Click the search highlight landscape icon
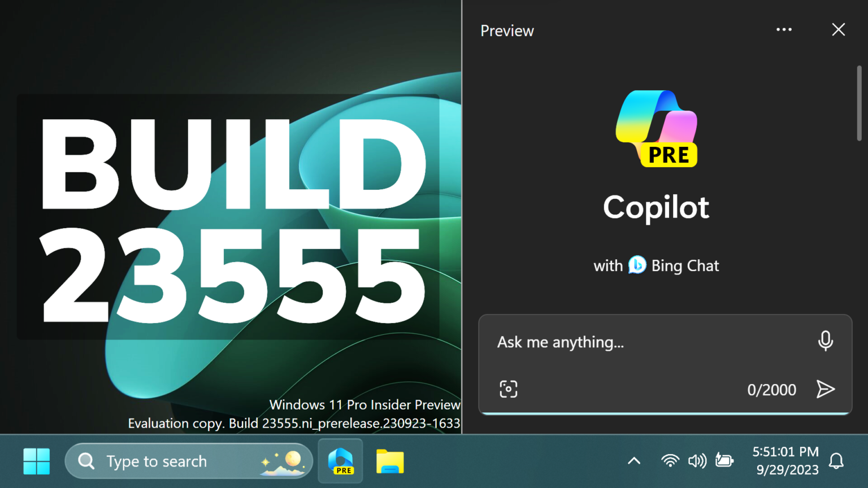The image size is (868, 488). point(283,463)
